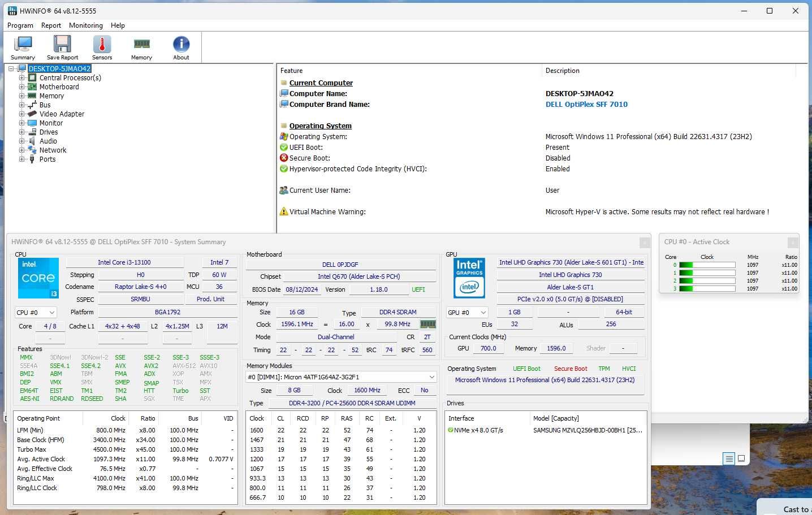The width and height of the screenshot is (812, 515).
Task: Collapse the DESKTOP-5JMAO42 root node
Action: pos(11,69)
